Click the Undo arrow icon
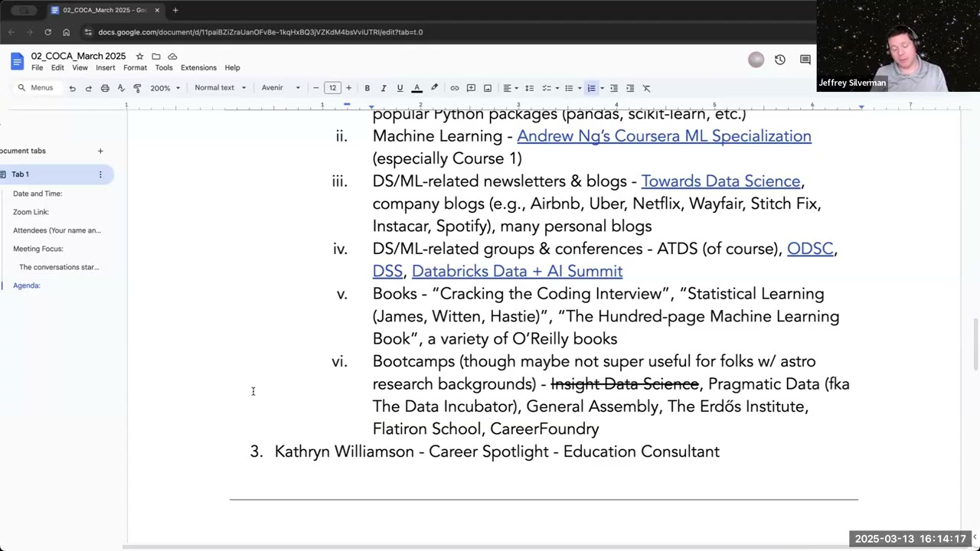Image resolution: width=980 pixels, height=551 pixels. point(72,88)
